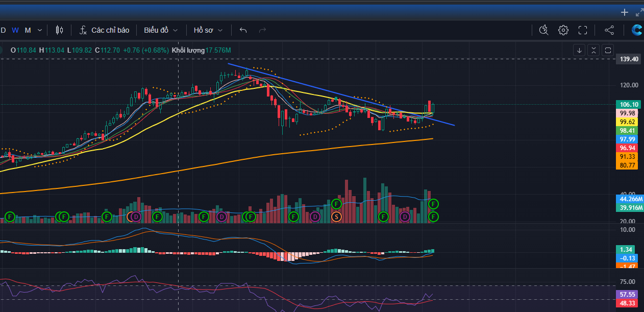Click the open price O110.84
644x312 pixels.
tap(23, 50)
